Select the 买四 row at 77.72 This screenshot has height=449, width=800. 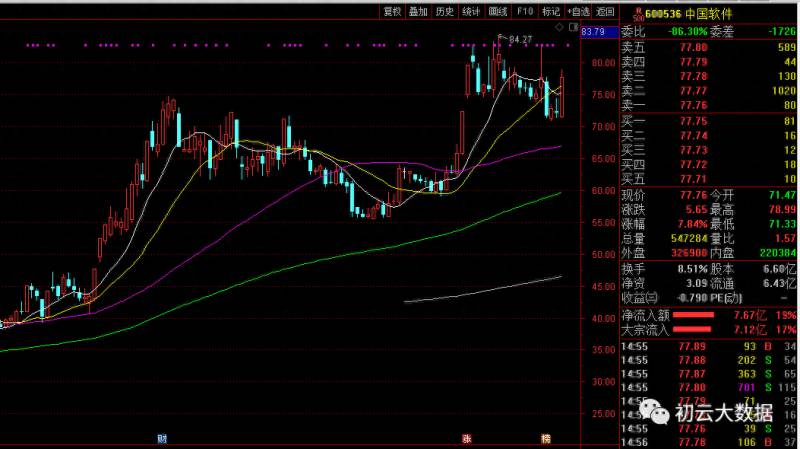tap(709, 164)
